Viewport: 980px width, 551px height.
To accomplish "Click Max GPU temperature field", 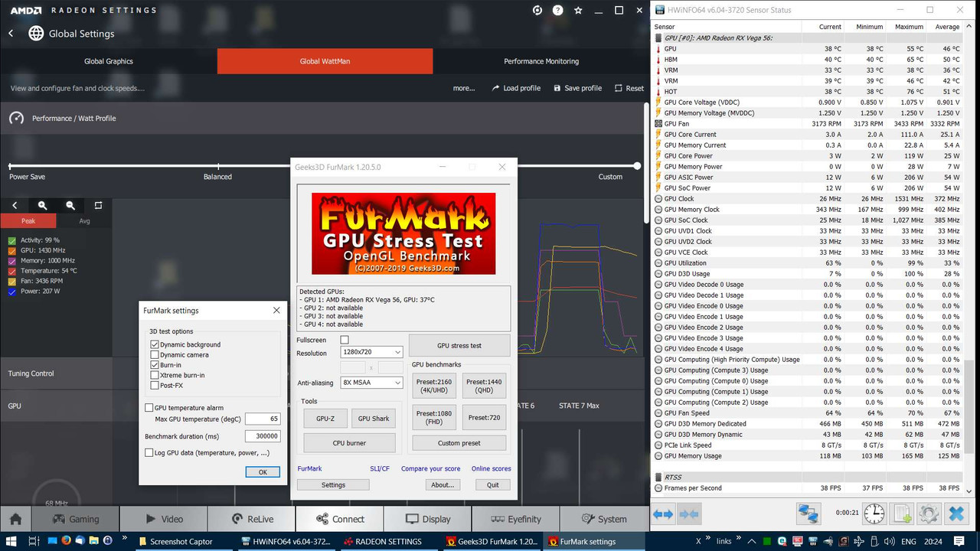I will [x=263, y=419].
